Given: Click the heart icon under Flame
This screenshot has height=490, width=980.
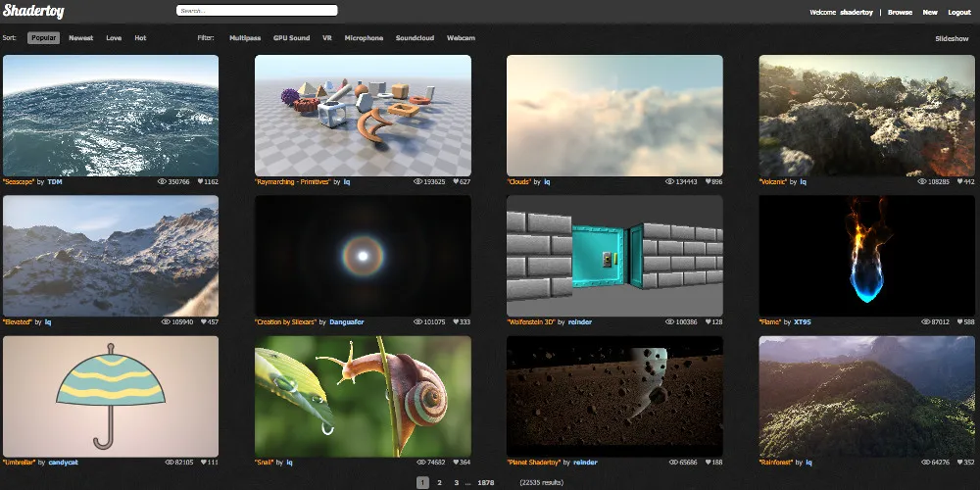Looking at the screenshot, I should tap(955, 322).
